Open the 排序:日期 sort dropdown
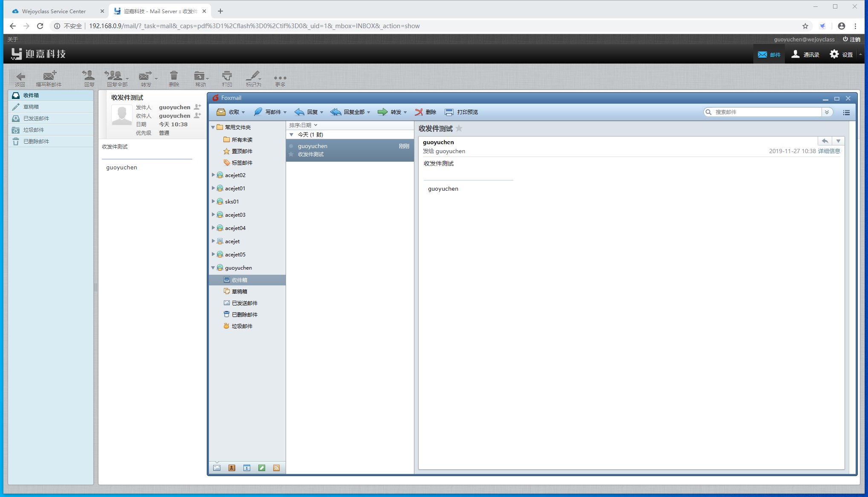The height and width of the screenshot is (497, 868). pyautogui.click(x=303, y=125)
